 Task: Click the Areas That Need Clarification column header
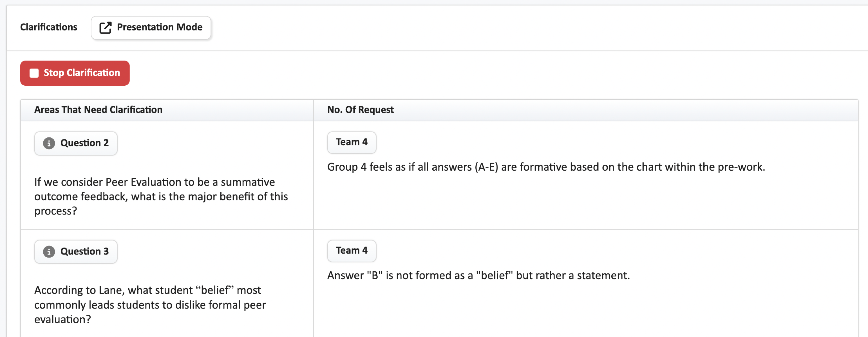pos(98,110)
